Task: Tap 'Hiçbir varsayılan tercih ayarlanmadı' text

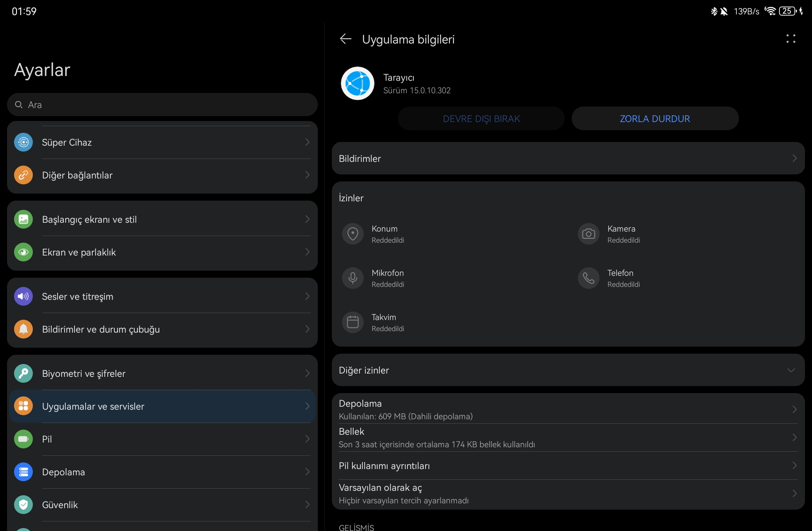Action: [404, 501]
